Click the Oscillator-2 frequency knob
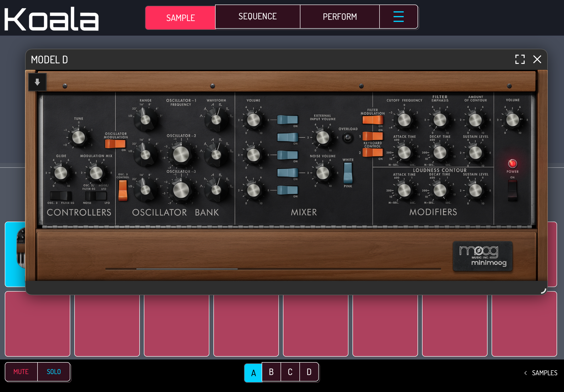 point(181,154)
